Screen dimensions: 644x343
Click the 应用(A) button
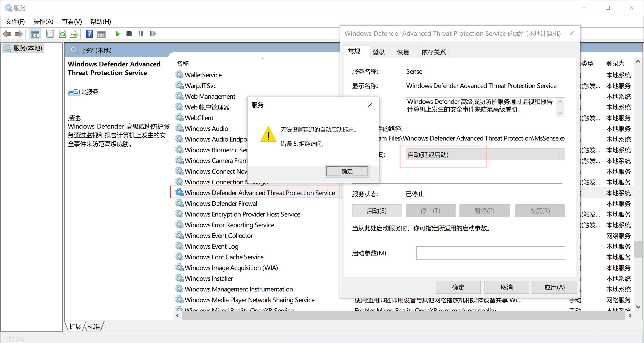pos(555,287)
